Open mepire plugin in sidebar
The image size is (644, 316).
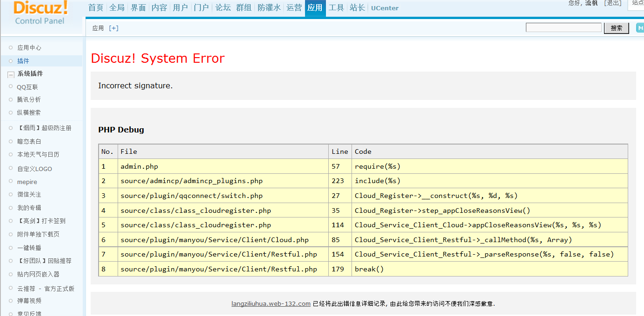[x=27, y=182]
